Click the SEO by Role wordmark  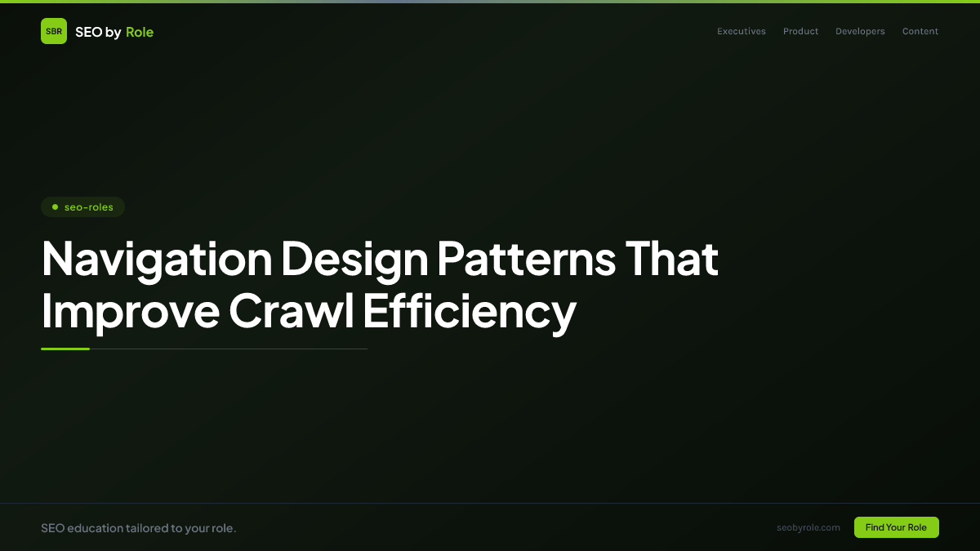(x=114, y=31)
